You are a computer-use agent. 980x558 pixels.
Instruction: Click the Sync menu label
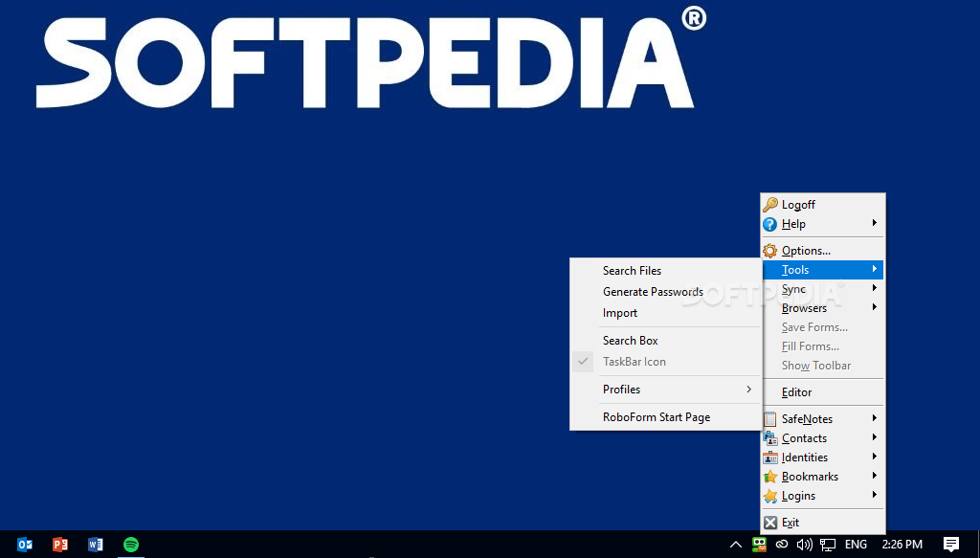pyautogui.click(x=793, y=289)
